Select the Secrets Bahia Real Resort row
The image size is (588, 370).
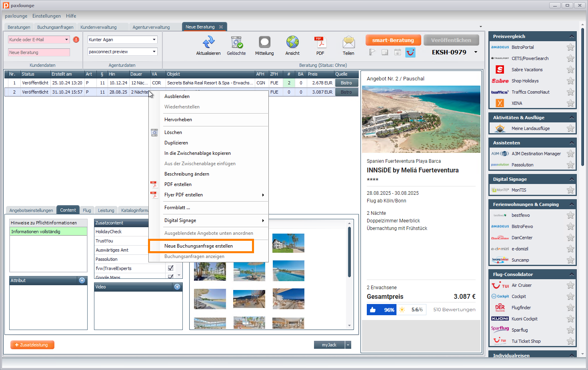(x=181, y=83)
